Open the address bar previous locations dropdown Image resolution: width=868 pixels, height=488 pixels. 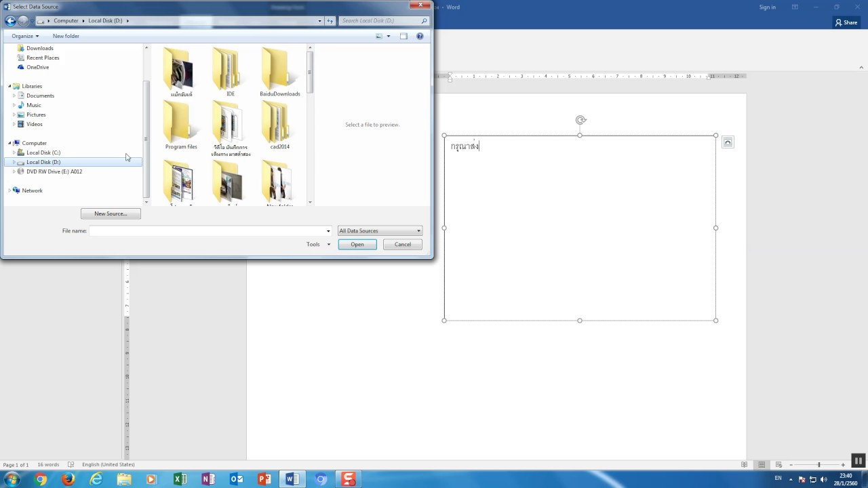[320, 21]
